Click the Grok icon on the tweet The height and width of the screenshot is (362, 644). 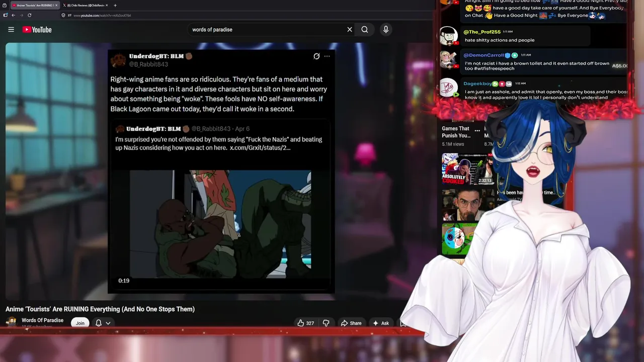coord(316,56)
